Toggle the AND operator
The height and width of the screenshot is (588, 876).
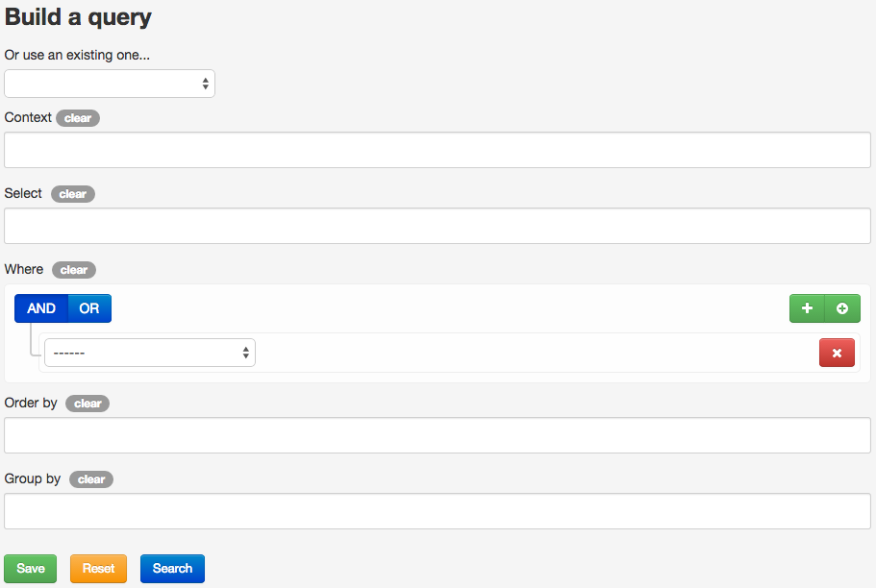(41, 308)
